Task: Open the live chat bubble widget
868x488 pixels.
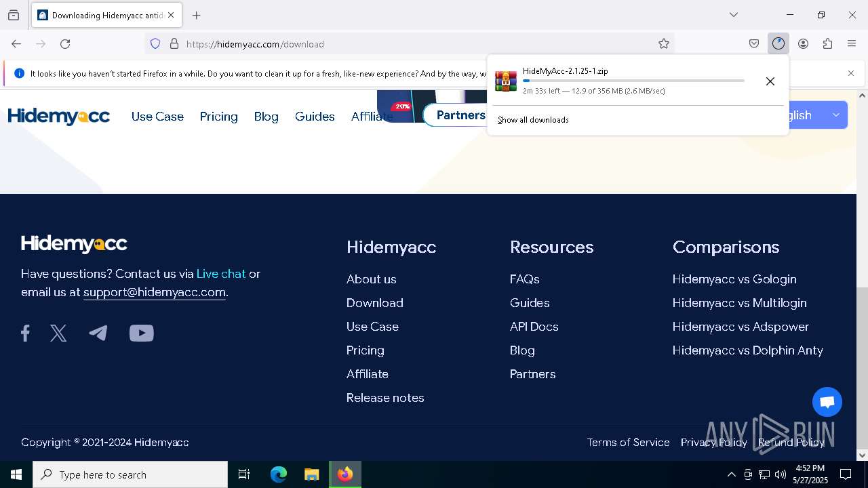Action: tap(827, 403)
